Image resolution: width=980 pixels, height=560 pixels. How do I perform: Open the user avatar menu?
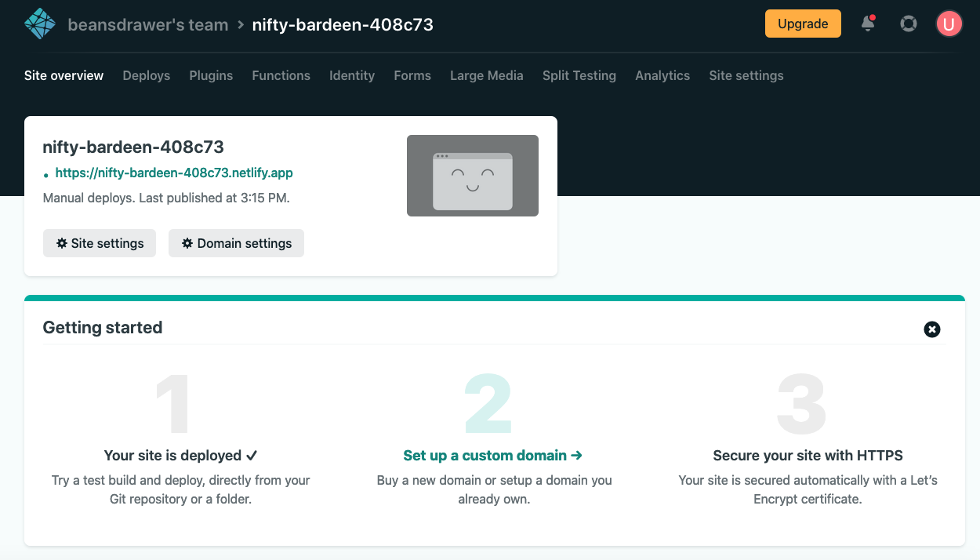949,24
